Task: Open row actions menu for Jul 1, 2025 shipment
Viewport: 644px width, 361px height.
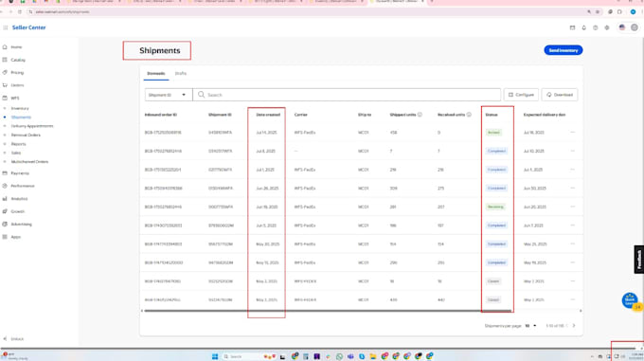Action: pos(573,170)
